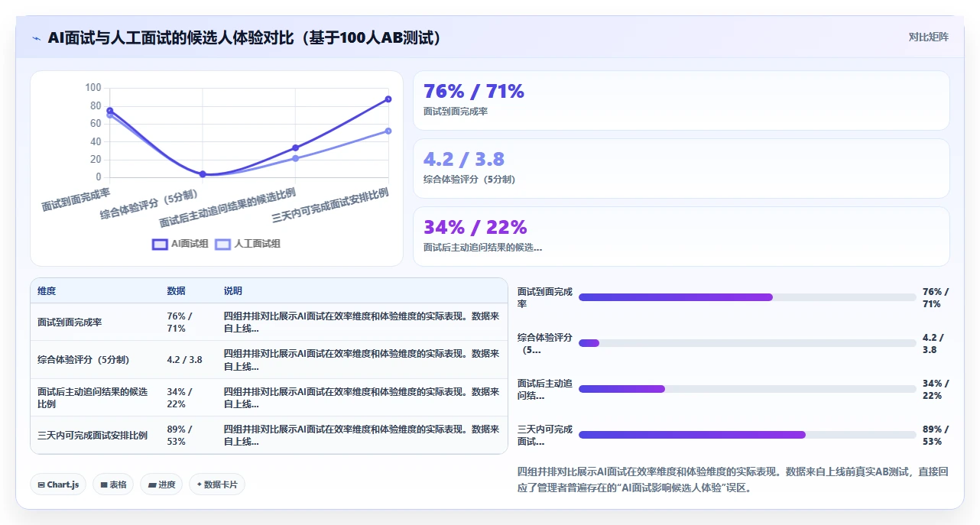Screen dimensions: 980x525
Task: Click the 76% / 71% KPI card value
Action: coord(474,92)
